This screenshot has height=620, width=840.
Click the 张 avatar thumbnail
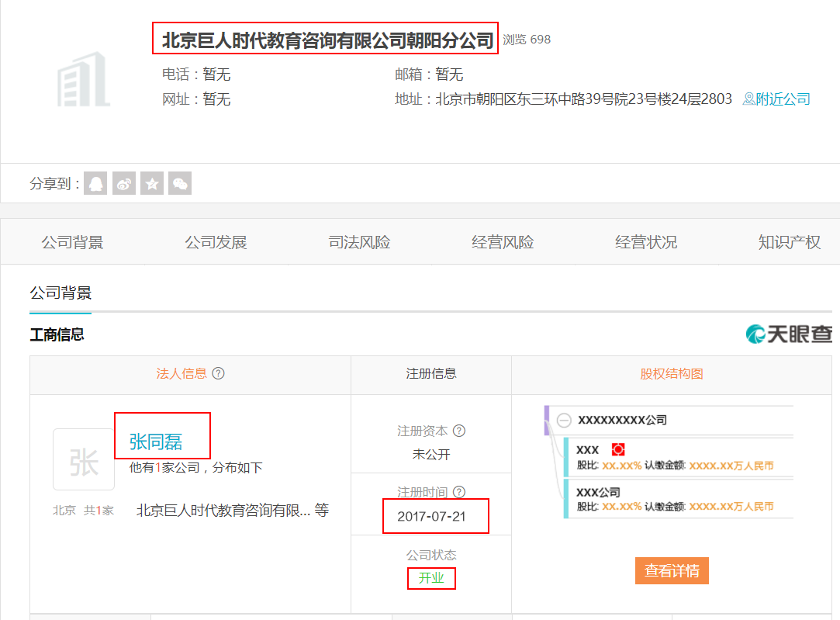(84, 459)
